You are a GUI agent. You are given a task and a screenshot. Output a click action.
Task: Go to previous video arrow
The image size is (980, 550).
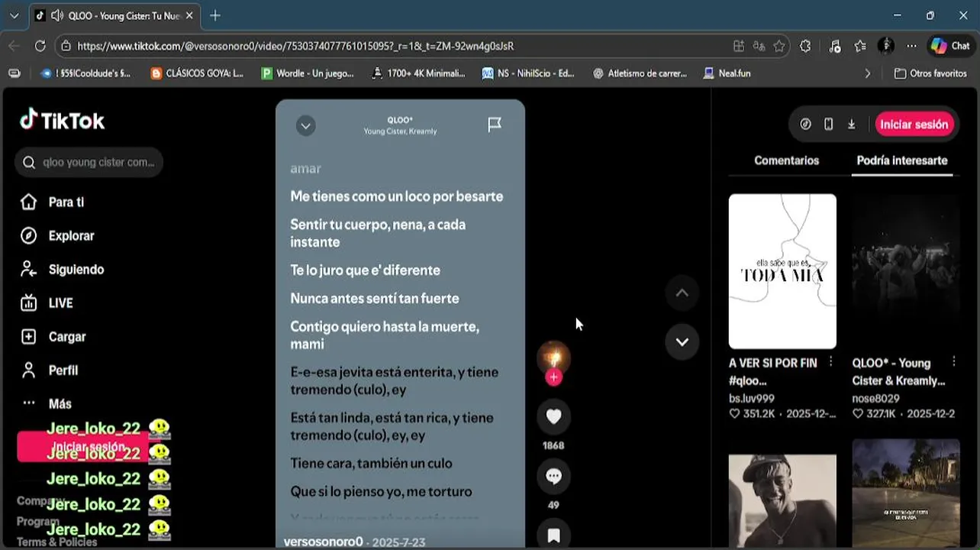coord(682,293)
